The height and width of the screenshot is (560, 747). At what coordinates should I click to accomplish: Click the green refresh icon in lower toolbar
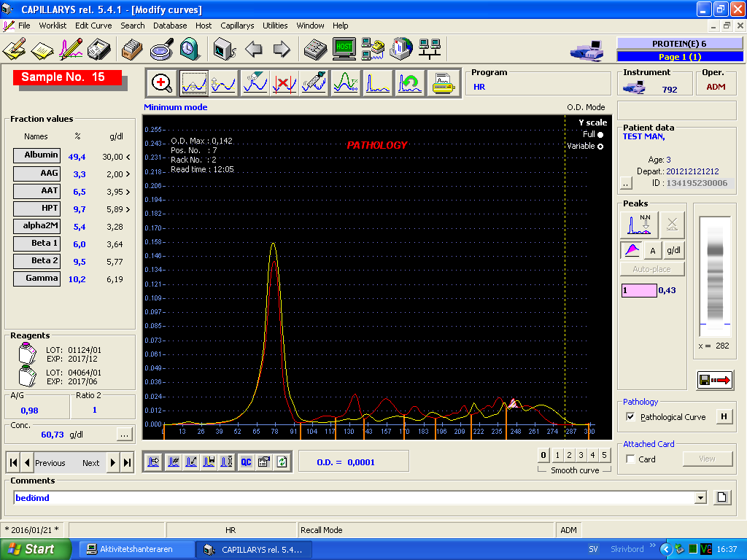point(282,462)
